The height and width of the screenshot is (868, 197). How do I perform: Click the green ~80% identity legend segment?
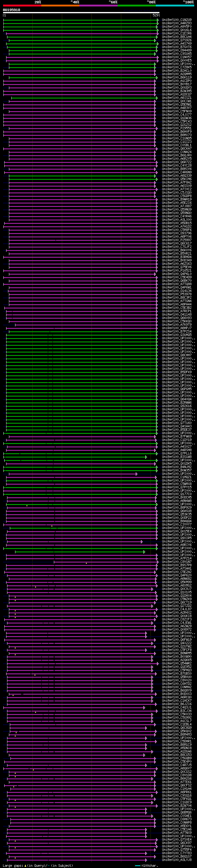pos(137,6)
